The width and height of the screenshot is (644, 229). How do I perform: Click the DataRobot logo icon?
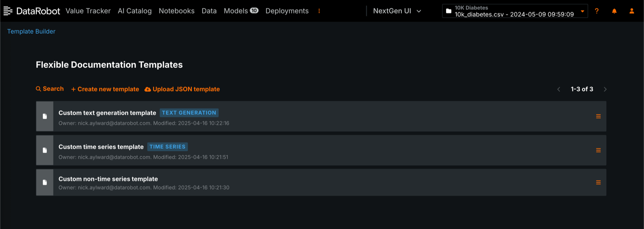(x=8, y=11)
